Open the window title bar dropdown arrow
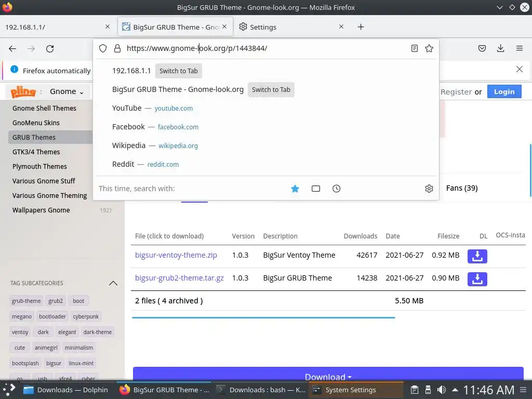The height and width of the screenshot is (399, 532). [x=499, y=7]
